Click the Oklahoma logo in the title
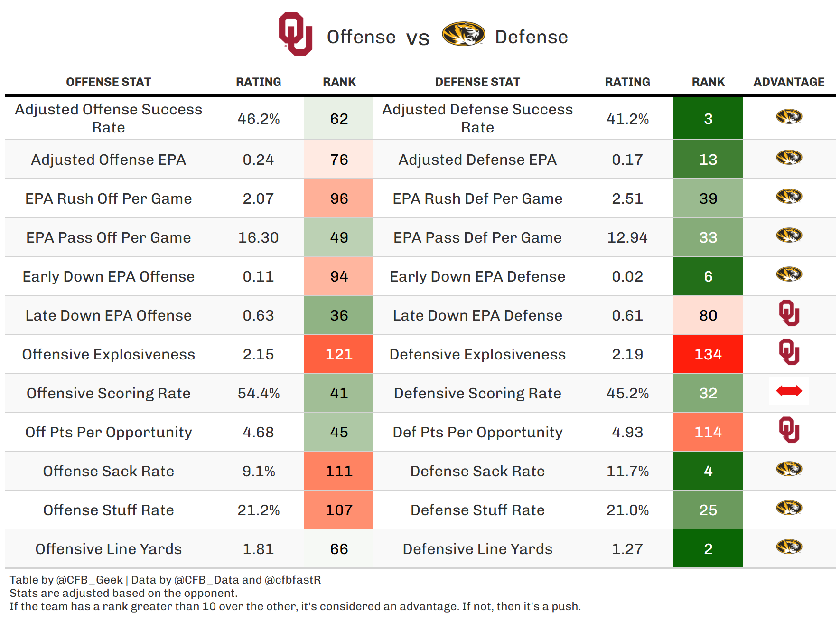This screenshot has height=623, width=840. (x=295, y=34)
